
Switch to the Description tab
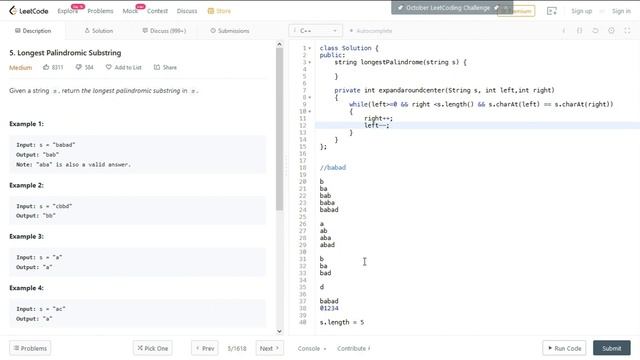(x=33, y=31)
